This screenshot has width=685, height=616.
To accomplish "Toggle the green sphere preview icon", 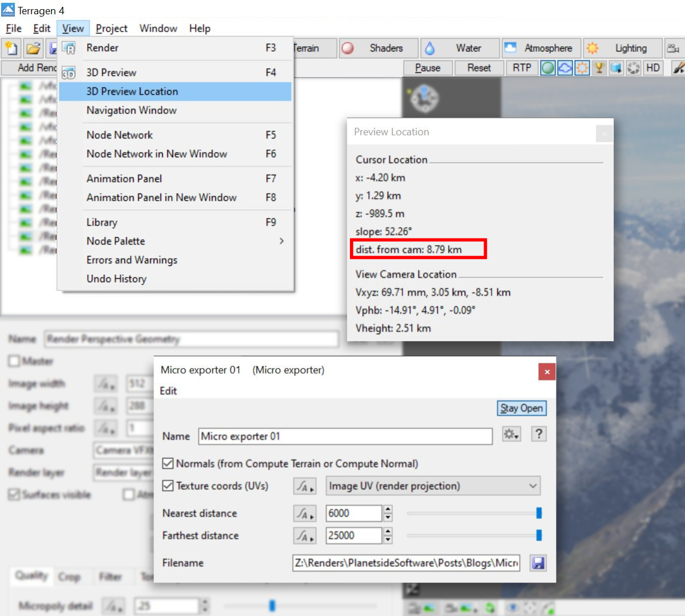I will coord(548,68).
